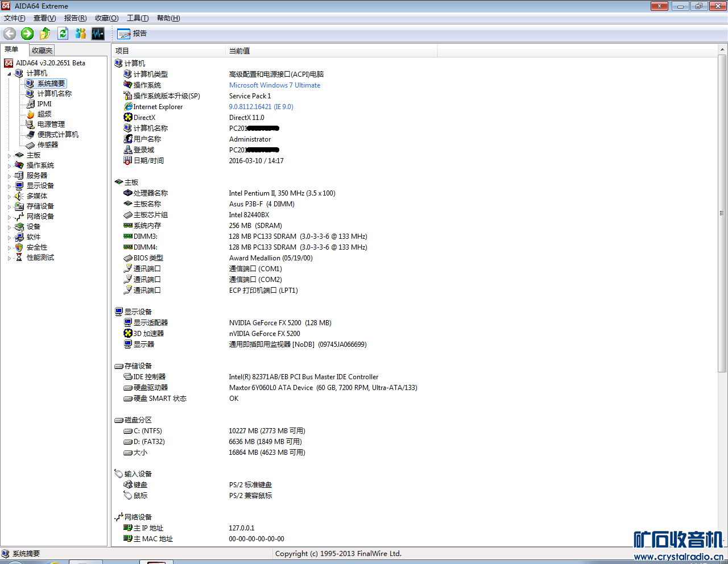Screen dimensions: 728x564
Task: Click the 操作系统版本升级(SP) row icon
Action: pyautogui.click(x=128, y=96)
